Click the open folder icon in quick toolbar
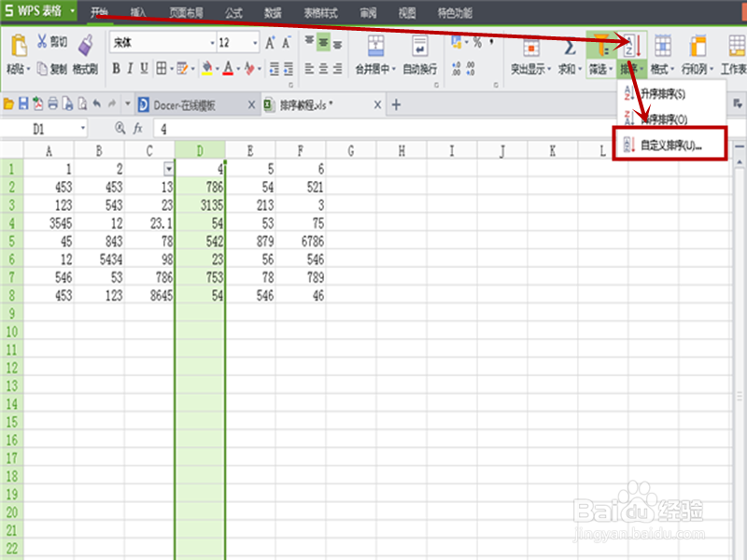Viewport: 747px width, 560px height. click(8, 104)
